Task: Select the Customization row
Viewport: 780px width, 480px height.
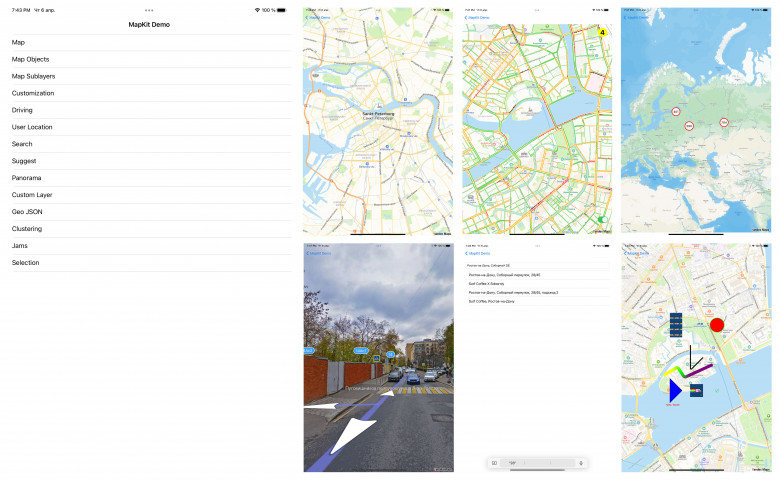Action: (x=151, y=93)
